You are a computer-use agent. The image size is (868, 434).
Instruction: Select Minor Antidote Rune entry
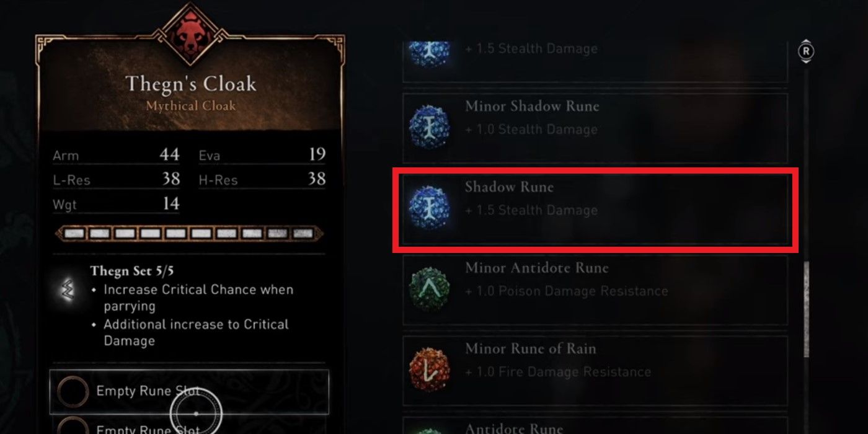(595, 290)
